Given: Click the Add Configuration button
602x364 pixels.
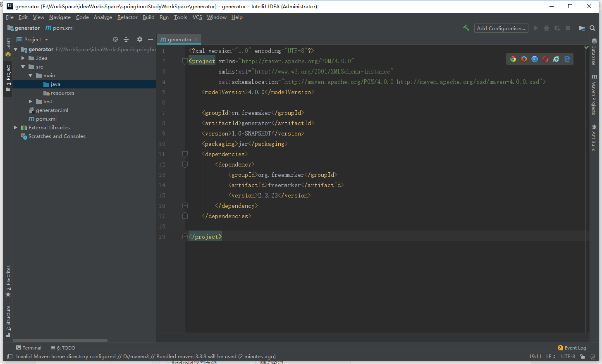Looking at the screenshot, I should point(501,28).
